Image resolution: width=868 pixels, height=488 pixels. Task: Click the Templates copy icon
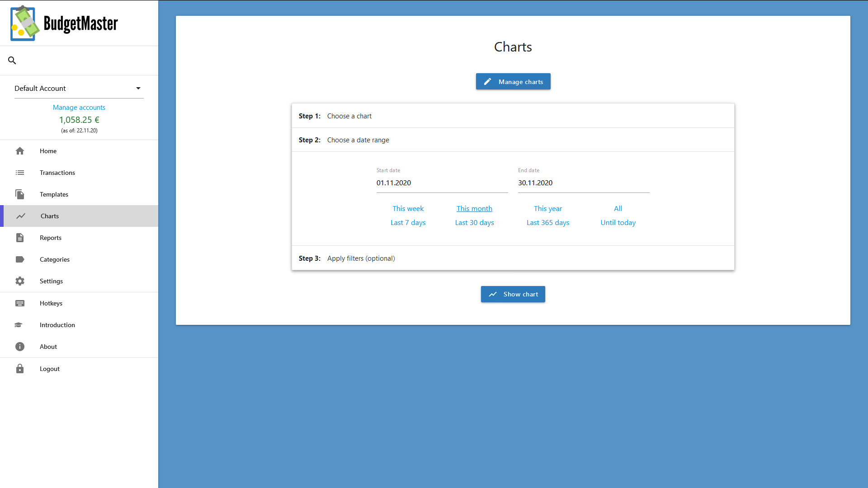tap(20, 194)
